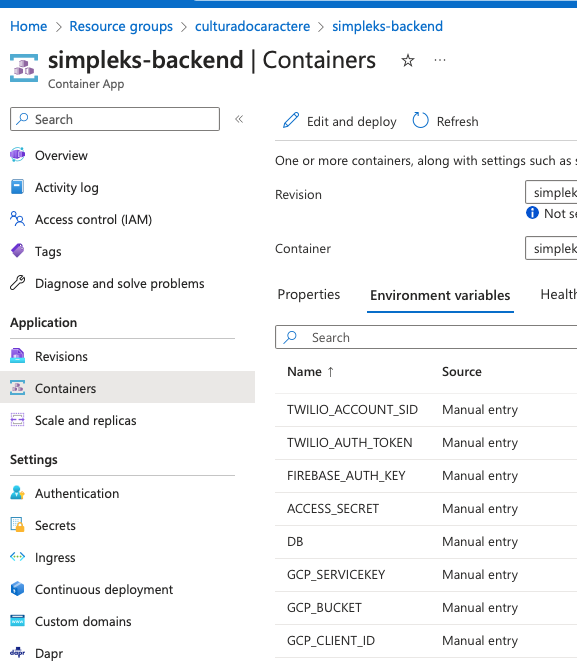Click the purple Tags icon
The height and width of the screenshot is (661, 577).
17,251
